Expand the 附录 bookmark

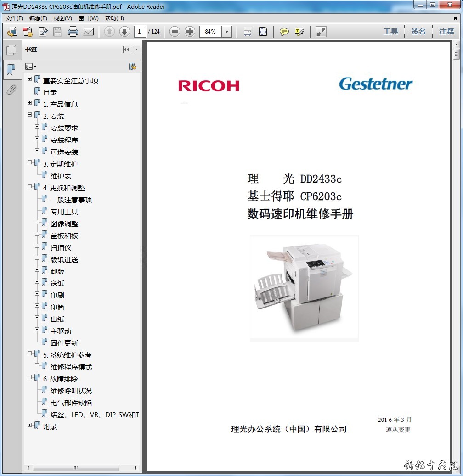coord(30,425)
